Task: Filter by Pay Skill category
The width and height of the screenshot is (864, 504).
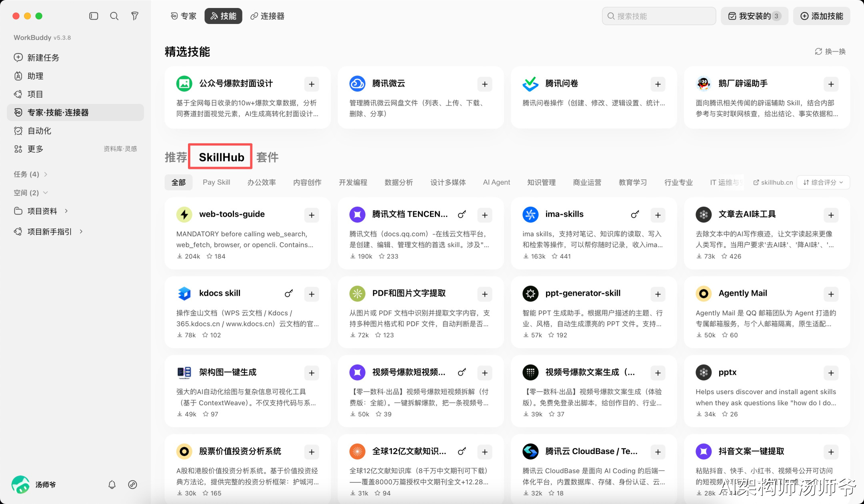Action: pos(216,182)
